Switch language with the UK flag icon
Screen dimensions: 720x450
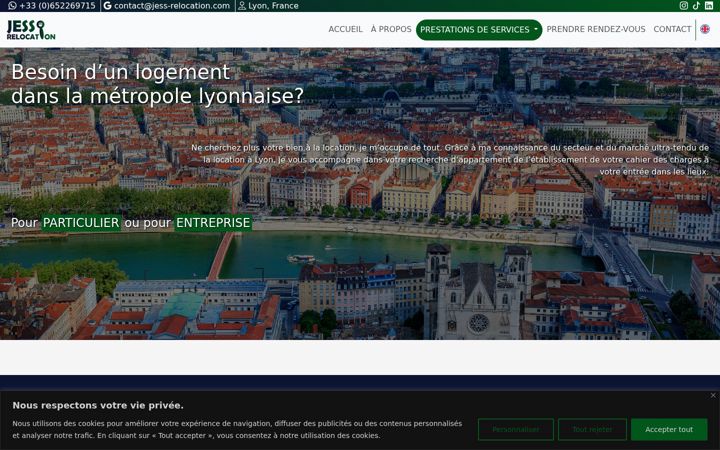pos(705,29)
